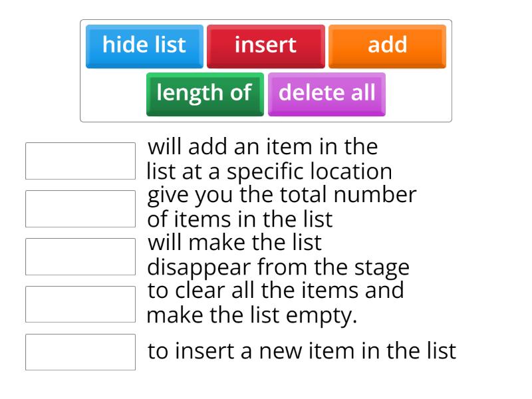Choose the green 'length of' answer option
Image resolution: width=532 pixels, height=399 pixels.
click(x=204, y=93)
